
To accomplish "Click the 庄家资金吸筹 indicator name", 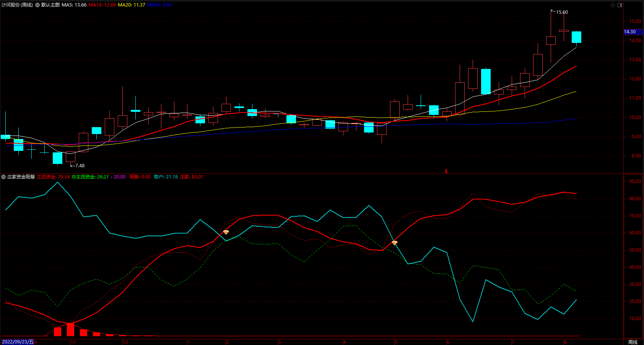I will click(21, 177).
